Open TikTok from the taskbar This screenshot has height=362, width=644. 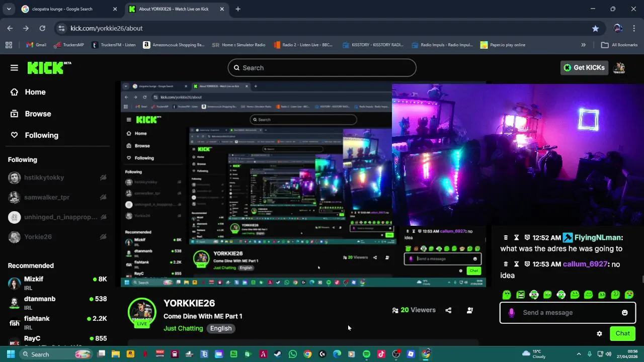381,354
